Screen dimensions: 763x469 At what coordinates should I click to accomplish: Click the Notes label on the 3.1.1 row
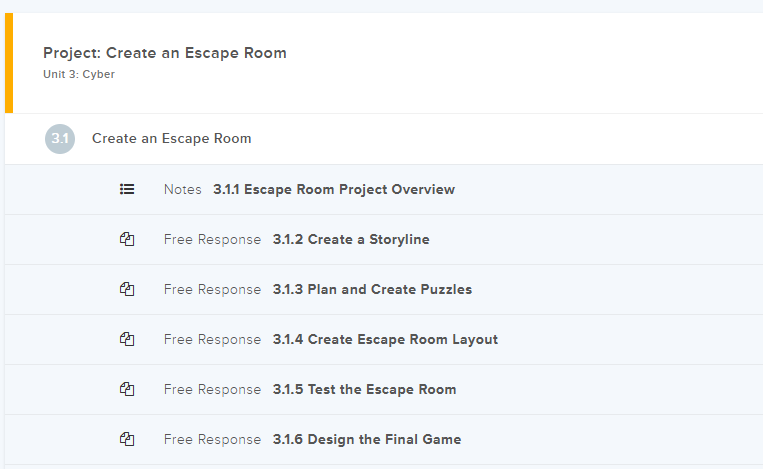coord(183,189)
